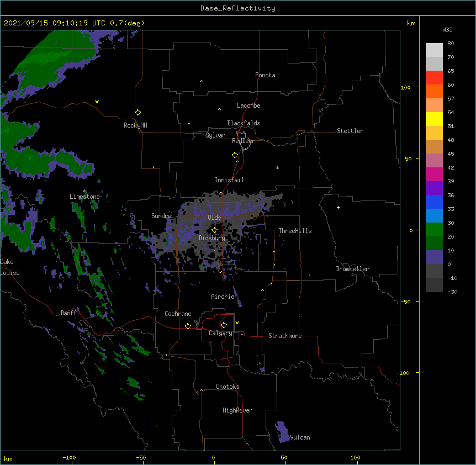The image size is (476, 465).
Task: Click the Lake Louise label
Action: tap(10, 267)
